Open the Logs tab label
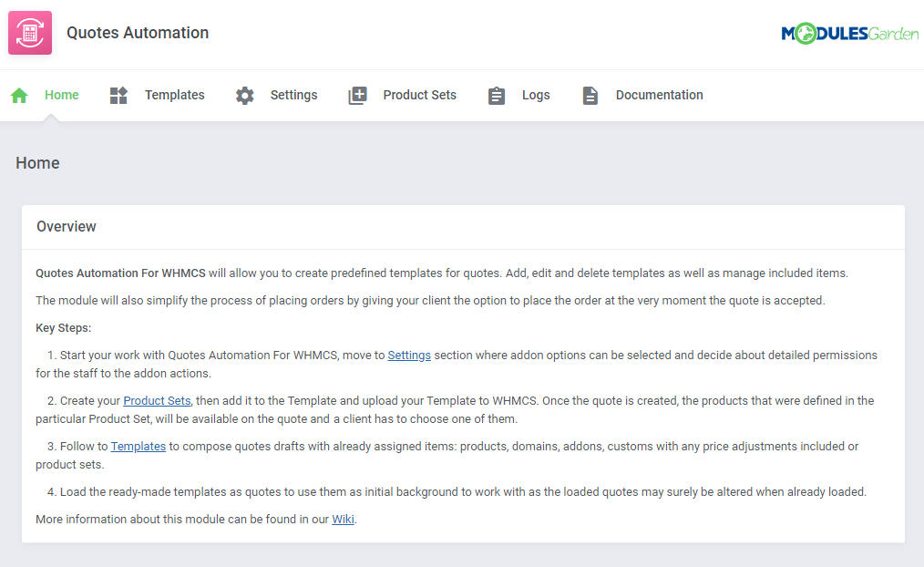This screenshot has width=924, height=567. tap(536, 95)
